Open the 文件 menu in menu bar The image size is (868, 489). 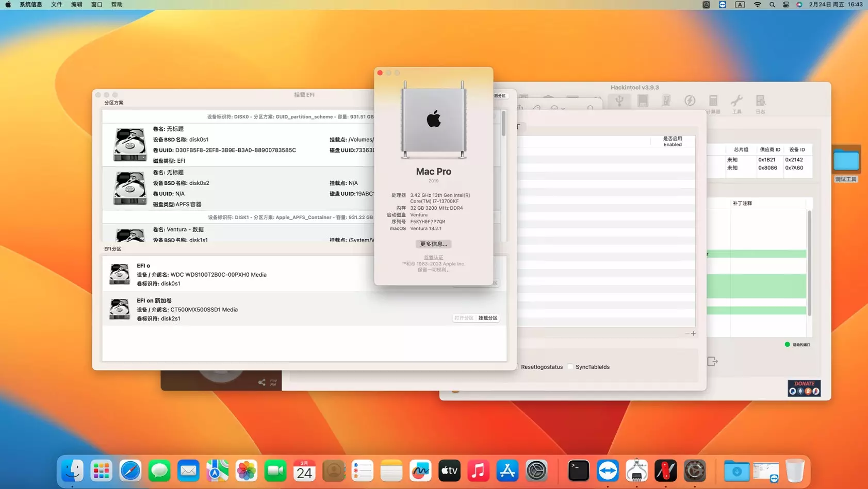tap(57, 5)
